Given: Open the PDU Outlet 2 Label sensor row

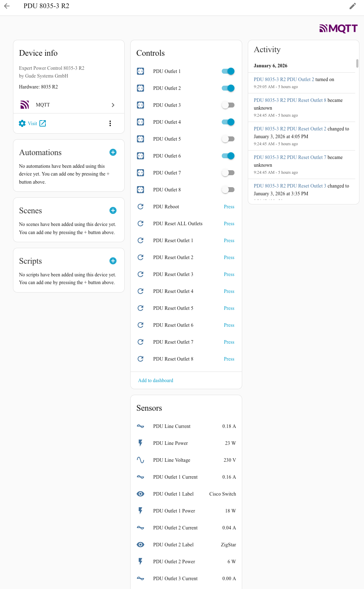Looking at the screenshot, I should pyautogui.click(x=186, y=545).
